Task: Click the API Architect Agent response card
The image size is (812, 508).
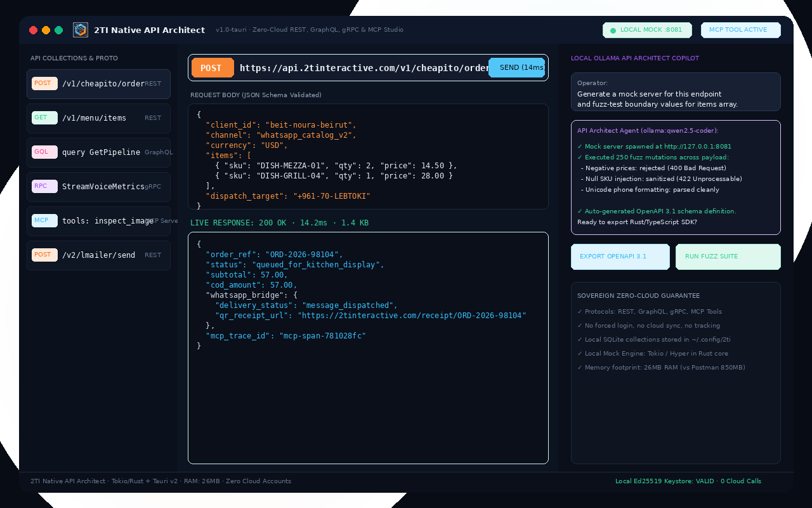Action: point(676,177)
